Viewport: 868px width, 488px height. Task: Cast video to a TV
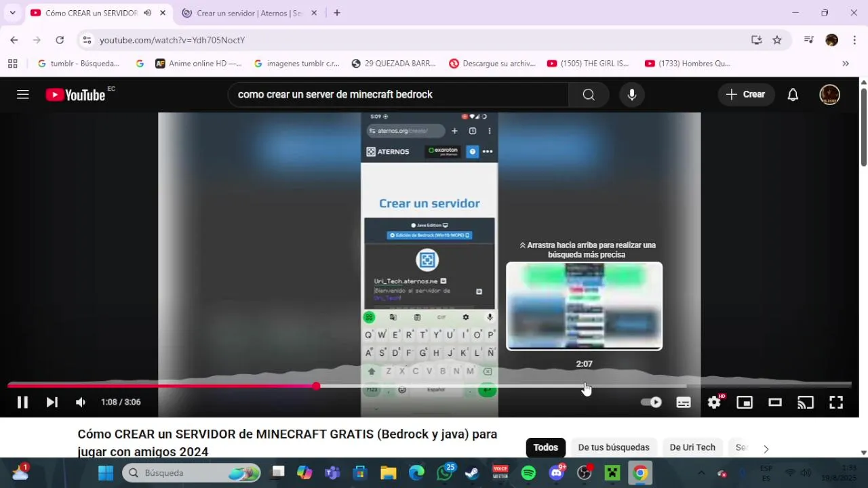806,403
